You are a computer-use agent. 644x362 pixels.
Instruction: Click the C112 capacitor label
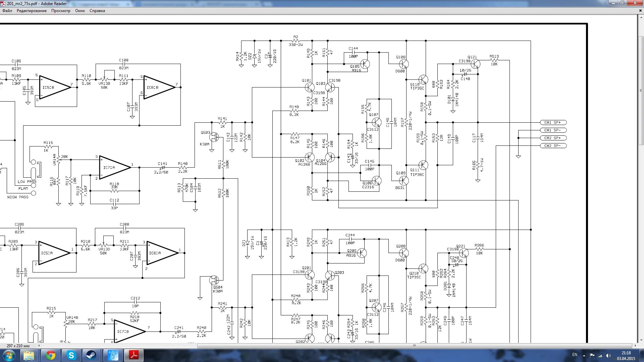(x=114, y=200)
